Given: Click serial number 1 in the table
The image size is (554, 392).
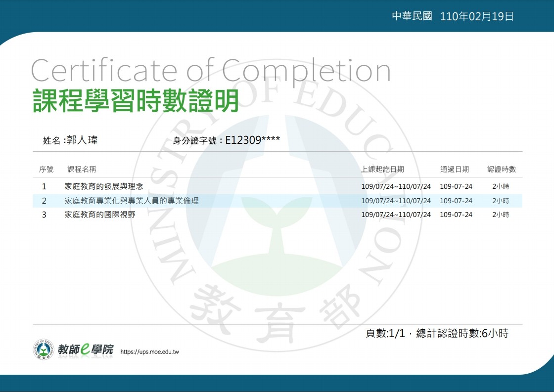Looking at the screenshot, I should [x=44, y=186].
